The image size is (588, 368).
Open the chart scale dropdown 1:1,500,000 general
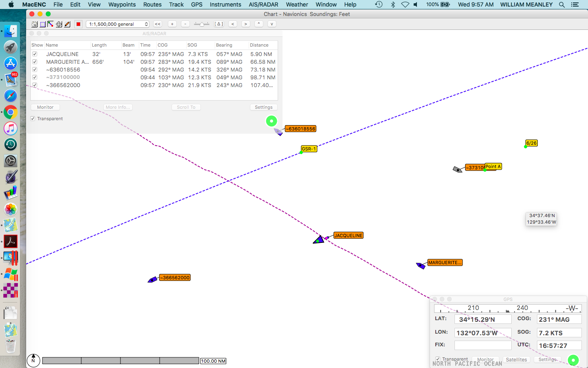pos(118,24)
